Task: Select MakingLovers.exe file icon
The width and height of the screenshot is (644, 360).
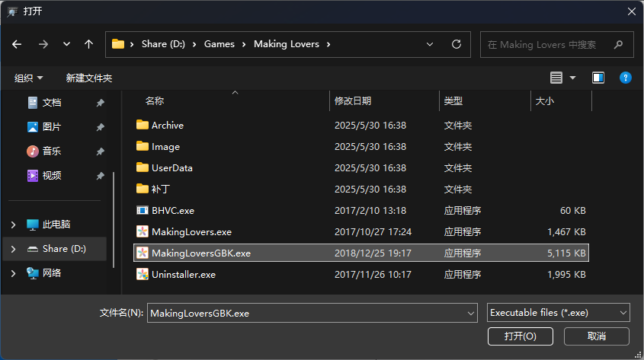Action: point(142,231)
